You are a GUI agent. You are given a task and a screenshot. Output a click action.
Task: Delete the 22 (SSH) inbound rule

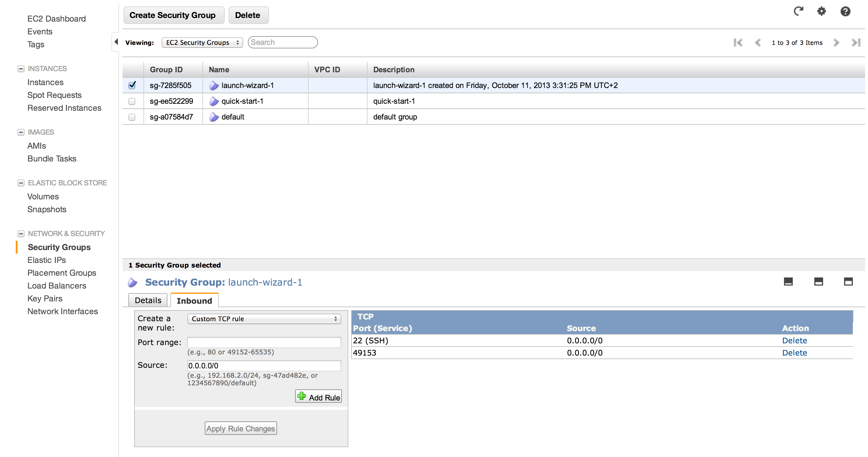click(x=794, y=340)
